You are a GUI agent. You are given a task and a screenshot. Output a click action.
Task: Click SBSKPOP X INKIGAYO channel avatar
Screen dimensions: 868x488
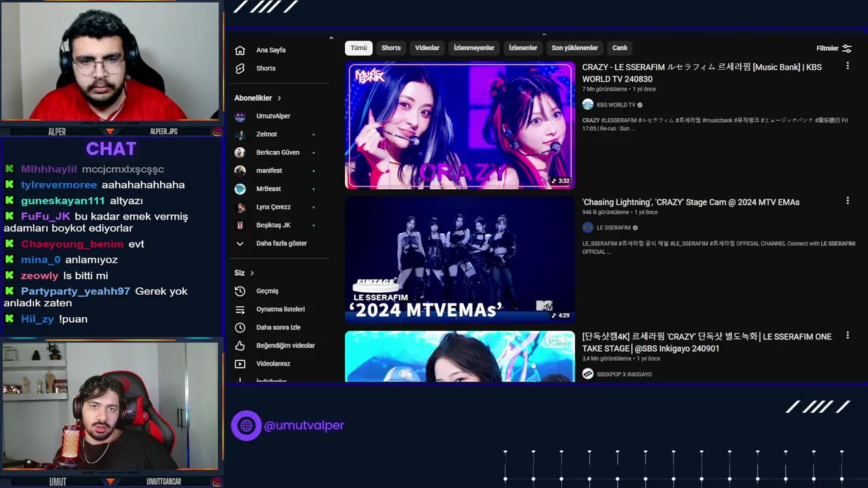click(x=588, y=374)
